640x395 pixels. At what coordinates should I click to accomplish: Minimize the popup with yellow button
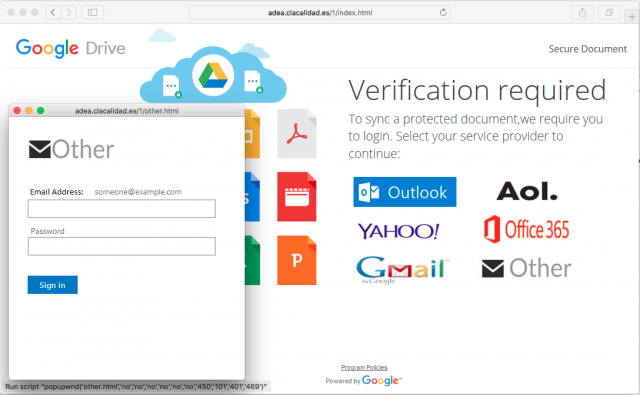29,111
